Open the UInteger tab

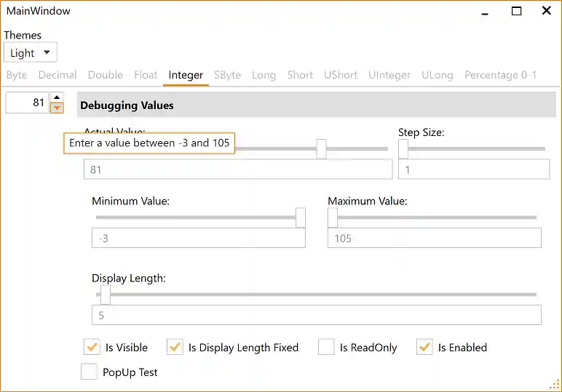click(x=389, y=75)
